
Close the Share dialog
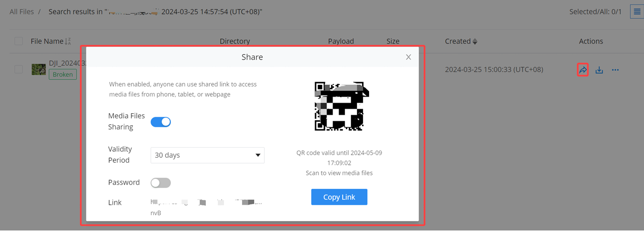pyautogui.click(x=408, y=57)
